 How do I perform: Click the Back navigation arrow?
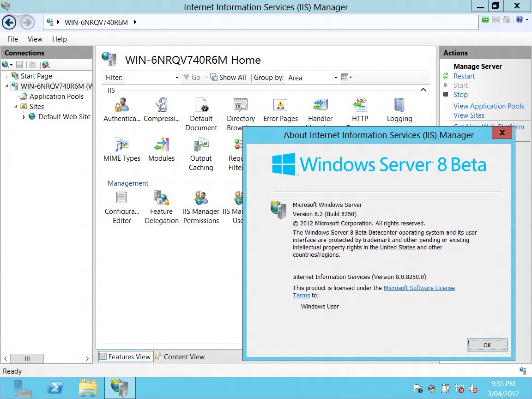(9, 23)
